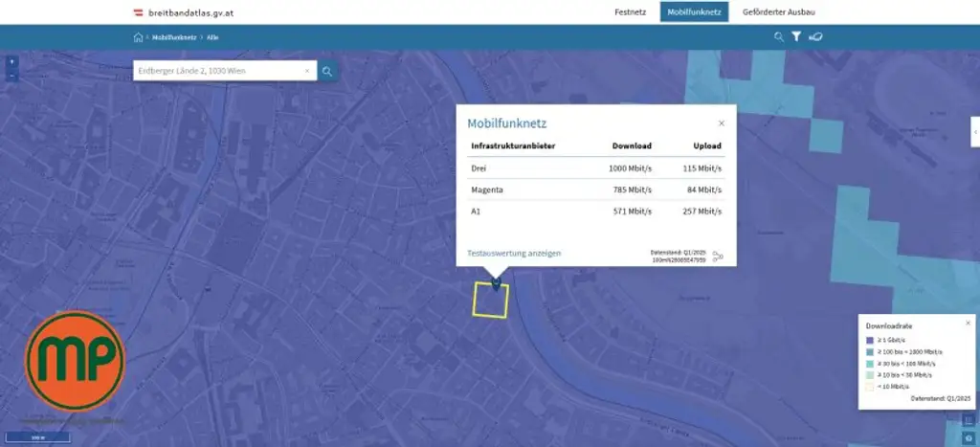This screenshot has height=447, width=980.
Task: Click the help icon in the bottom right corner
Action: tap(969, 437)
